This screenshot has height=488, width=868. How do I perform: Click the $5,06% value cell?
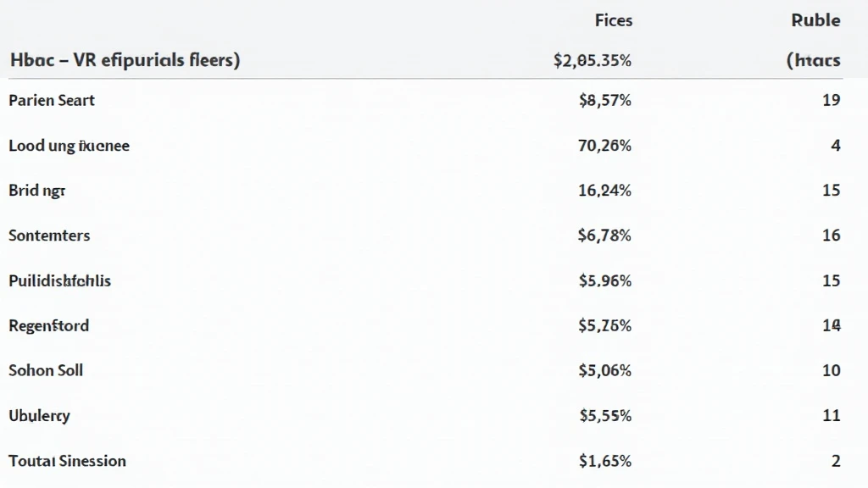tap(605, 371)
